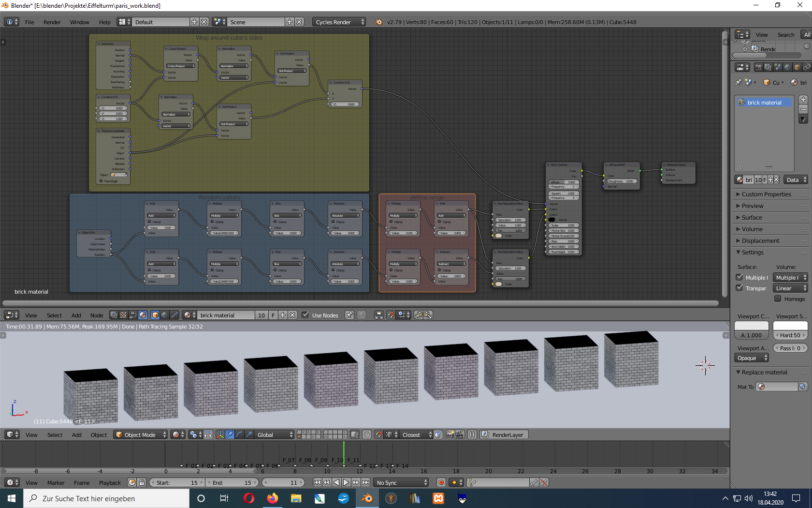Open the Object Mode dropdown
812x508 pixels.
click(141, 434)
